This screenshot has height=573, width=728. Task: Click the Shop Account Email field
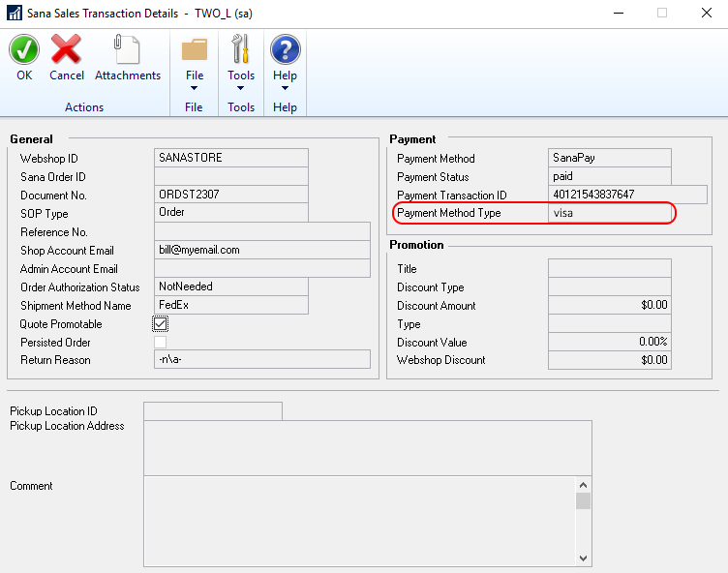click(x=261, y=250)
